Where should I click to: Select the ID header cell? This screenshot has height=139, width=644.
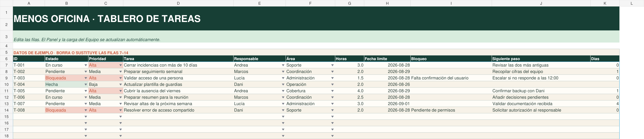(x=29, y=59)
